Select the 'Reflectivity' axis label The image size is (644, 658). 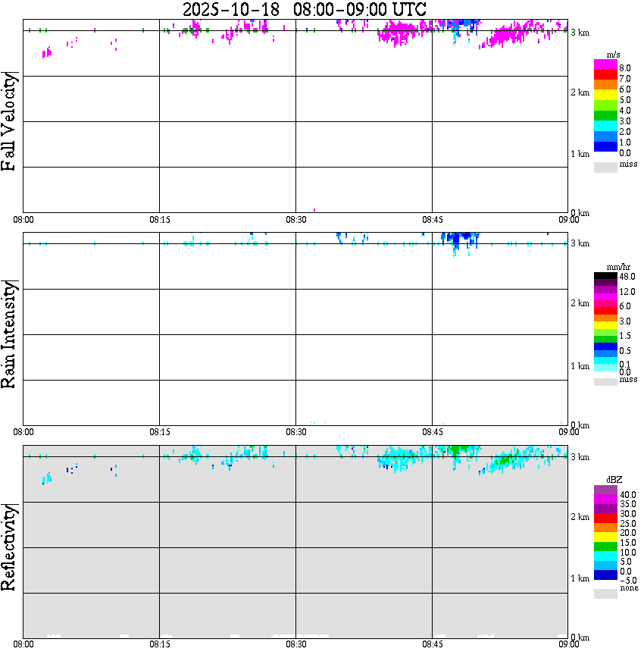coord(9,547)
